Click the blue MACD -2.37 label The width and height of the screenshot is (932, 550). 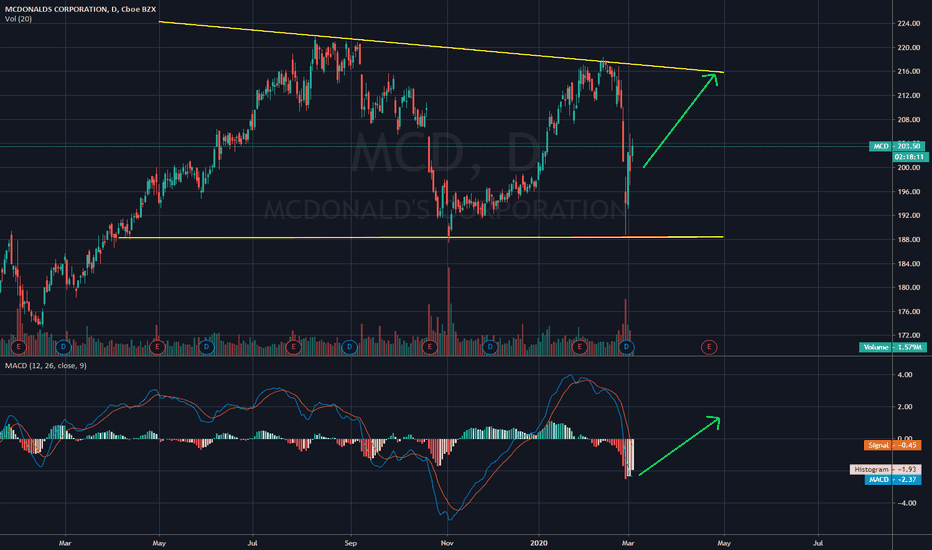coord(893,480)
